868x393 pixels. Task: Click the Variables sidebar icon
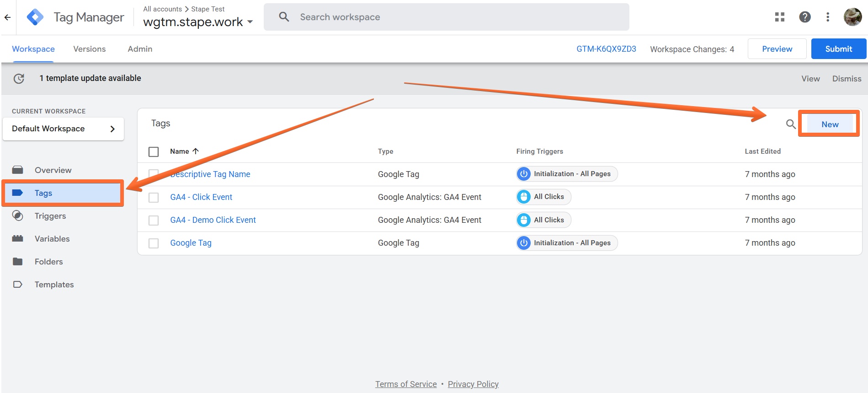[x=18, y=238]
